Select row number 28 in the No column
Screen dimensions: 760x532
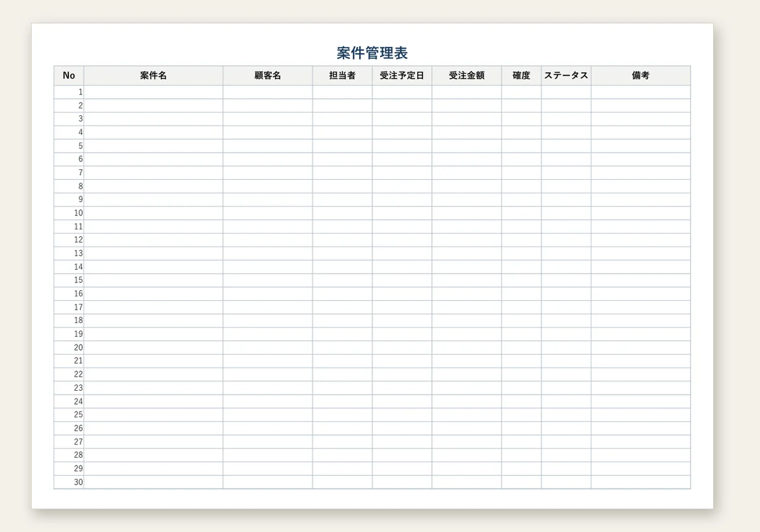coord(69,455)
